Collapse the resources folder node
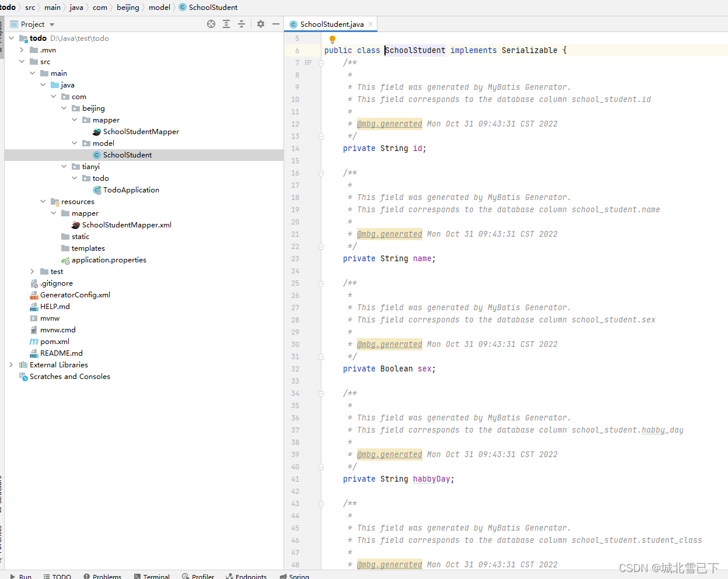This screenshot has height=579, width=728. [x=43, y=201]
